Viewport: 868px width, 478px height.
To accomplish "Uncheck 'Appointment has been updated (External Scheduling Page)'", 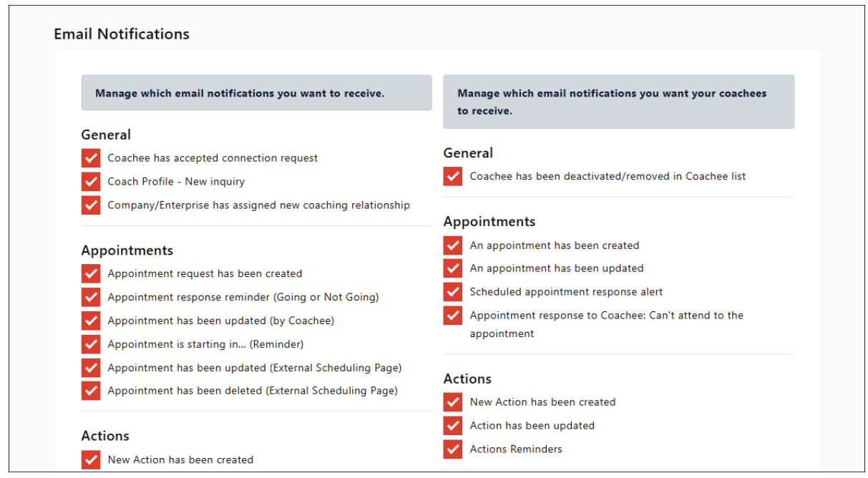I will (91, 368).
